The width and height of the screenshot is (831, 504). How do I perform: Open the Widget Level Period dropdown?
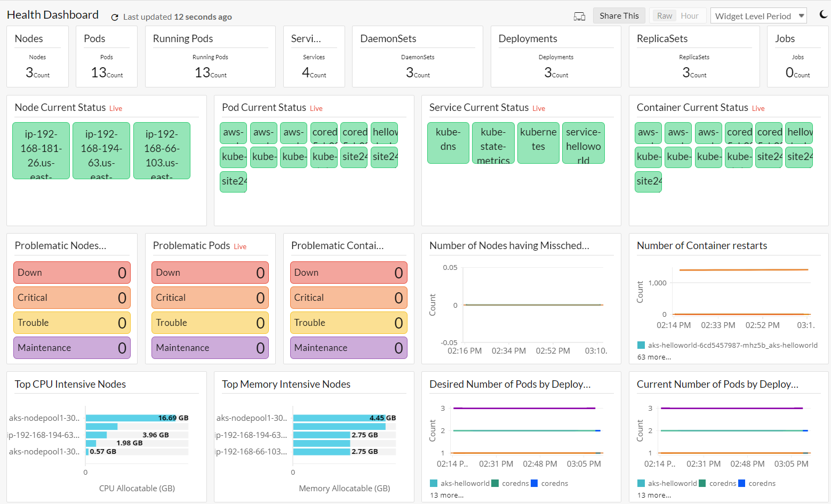758,16
